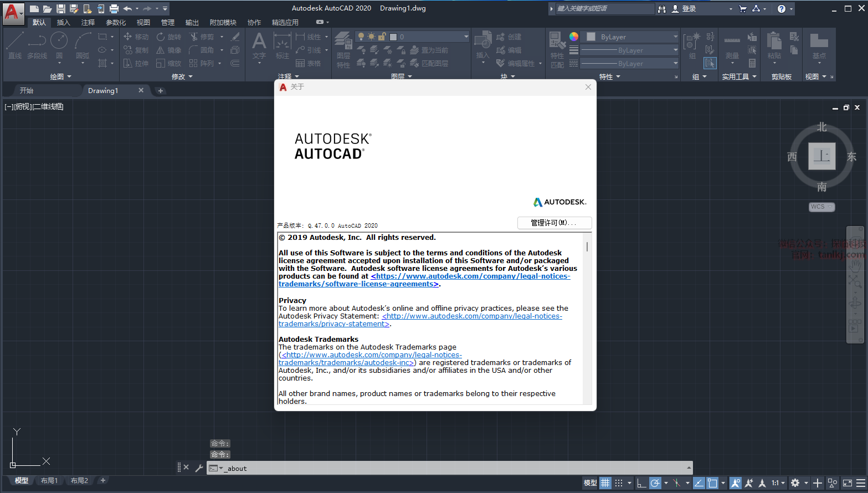Click the _about command line input field
868x493 pixels.
click(x=454, y=468)
